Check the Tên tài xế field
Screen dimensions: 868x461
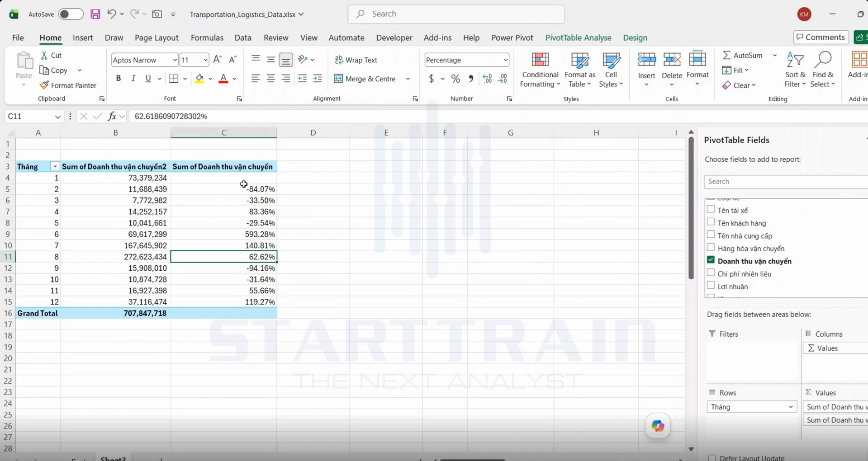711,209
